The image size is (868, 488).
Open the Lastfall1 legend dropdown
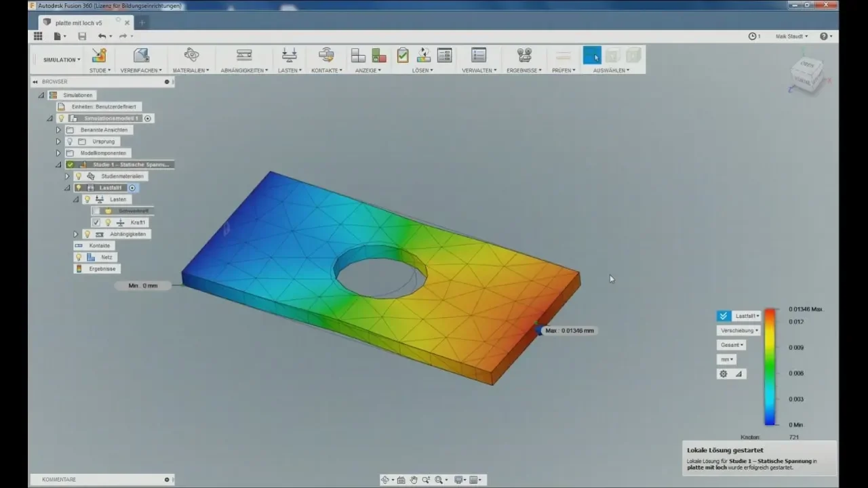747,316
